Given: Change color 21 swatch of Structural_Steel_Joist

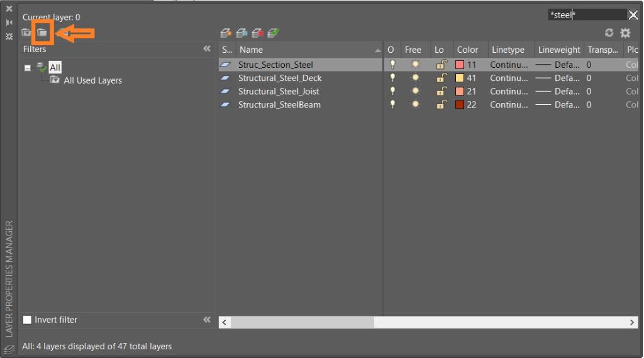Looking at the screenshot, I should coord(460,91).
